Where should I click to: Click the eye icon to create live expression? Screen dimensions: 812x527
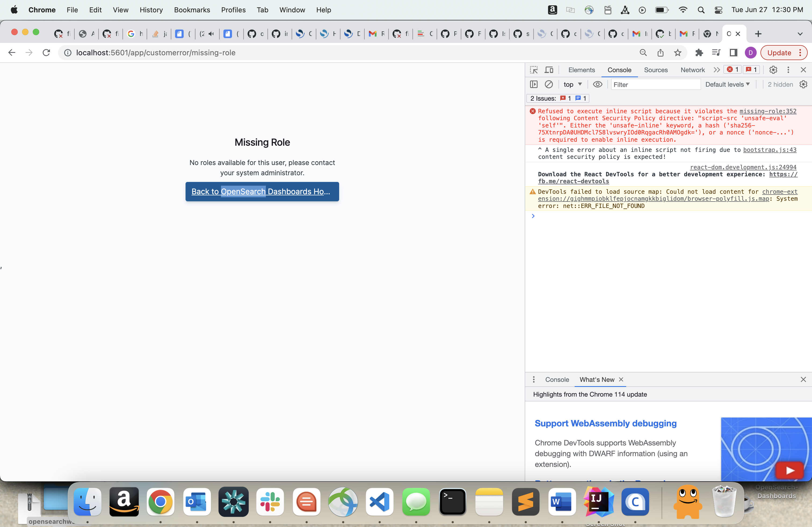tap(598, 84)
